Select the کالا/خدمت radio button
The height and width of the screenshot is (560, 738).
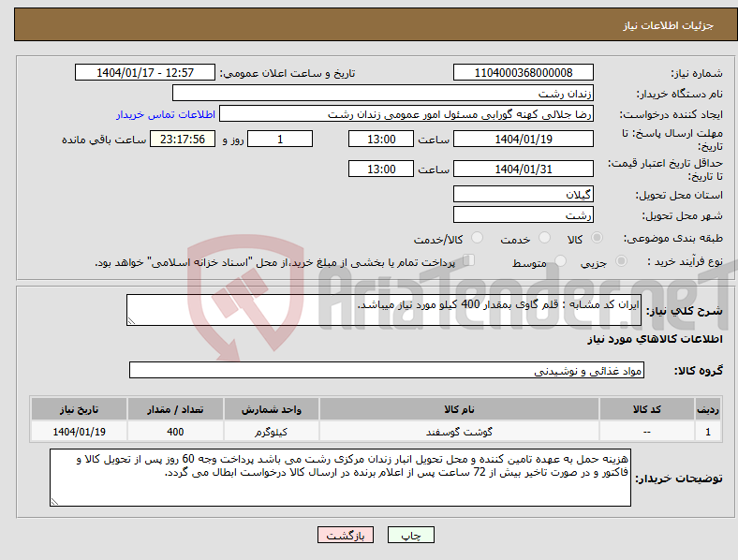tap(478, 238)
